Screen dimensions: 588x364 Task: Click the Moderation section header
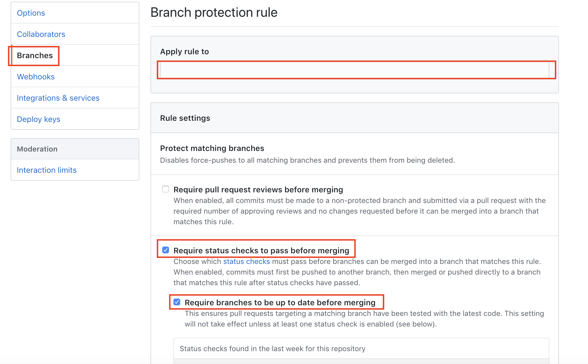pyautogui.click(x=37, y=149)
